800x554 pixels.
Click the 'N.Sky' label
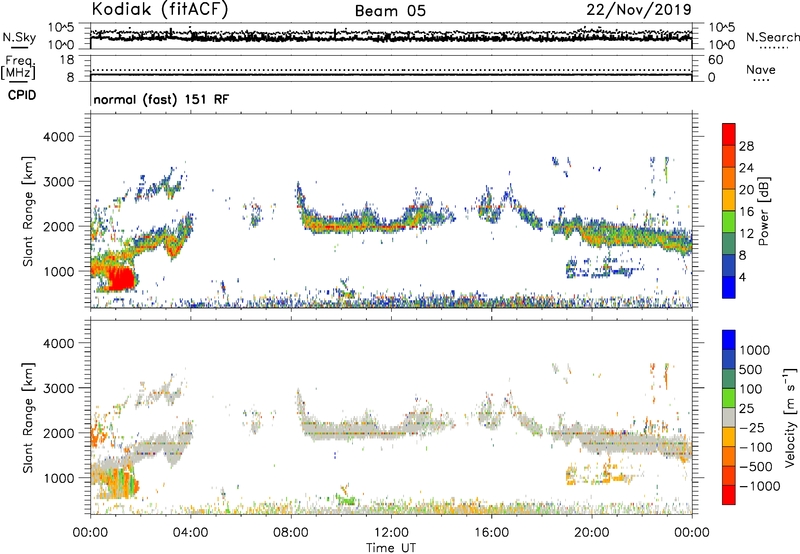(19, 37)
